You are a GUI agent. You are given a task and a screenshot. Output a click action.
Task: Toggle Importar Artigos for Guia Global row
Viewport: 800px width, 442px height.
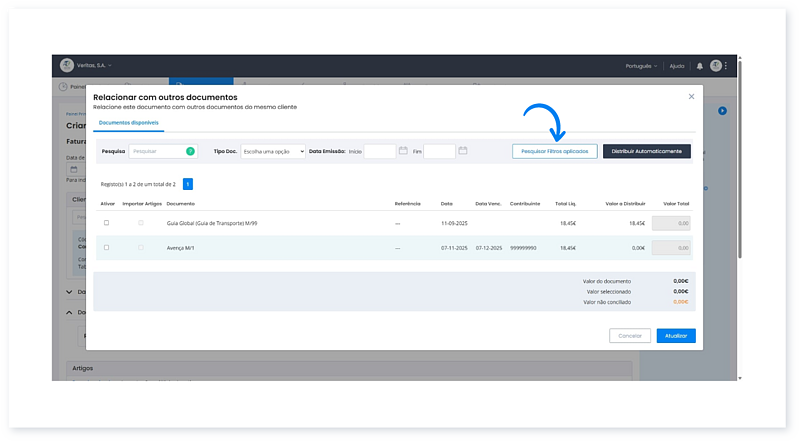tap(140, 222)
